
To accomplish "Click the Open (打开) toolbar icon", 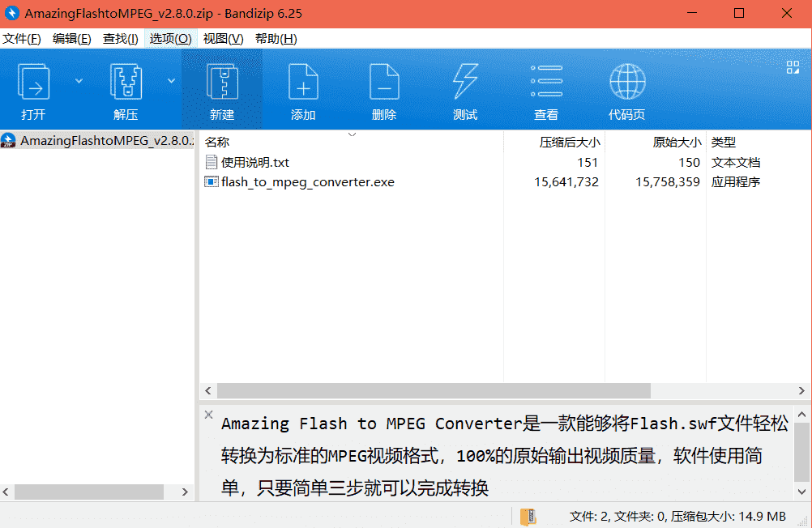I will tap(34, 82).
